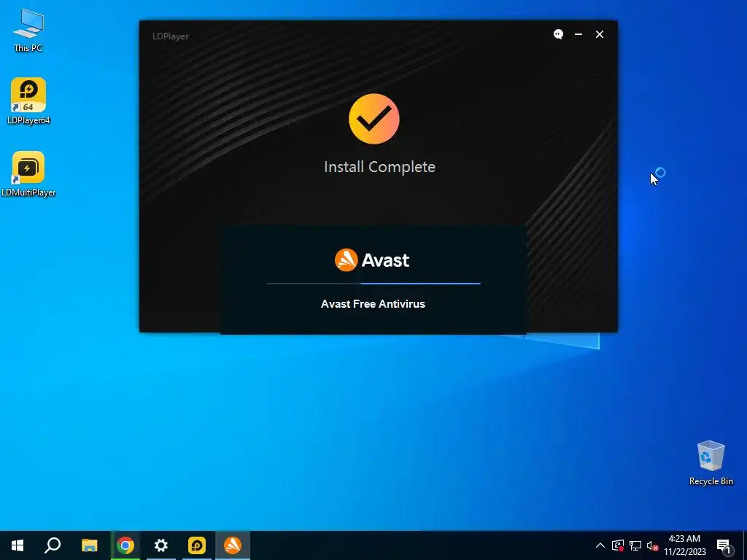
Task: Open the muted volume tray icon
Action: [652, 545]
